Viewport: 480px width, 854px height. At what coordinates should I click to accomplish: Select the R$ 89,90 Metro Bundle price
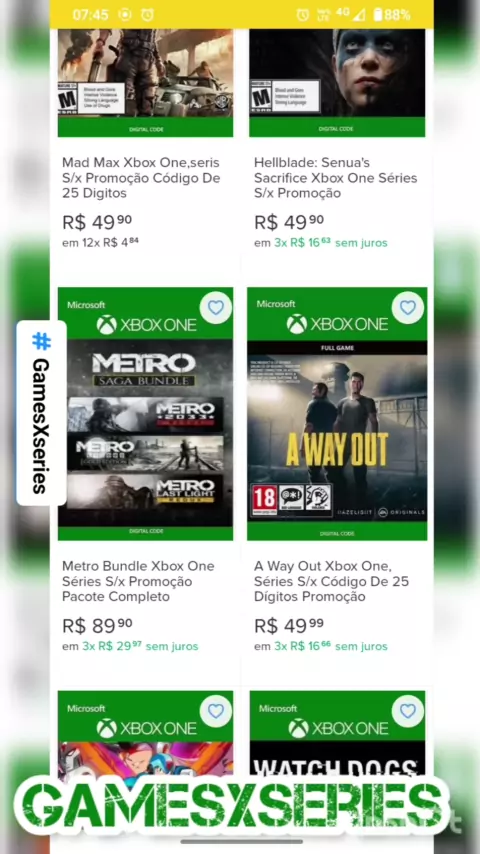(98, 626)
